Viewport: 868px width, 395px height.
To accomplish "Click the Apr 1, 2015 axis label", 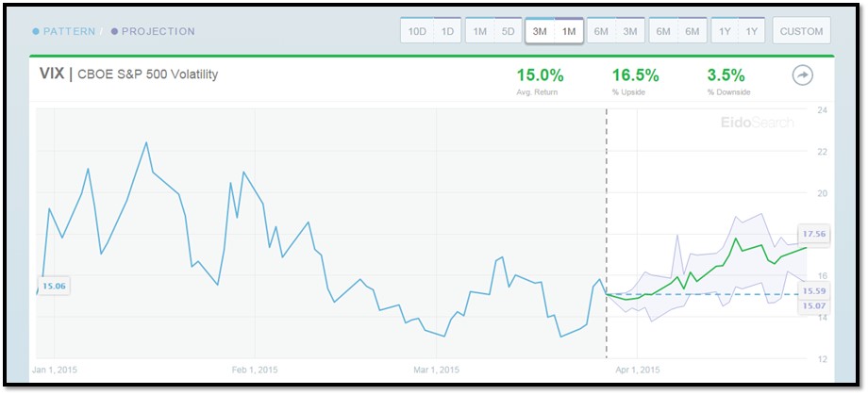I will (x=638, y=369).
